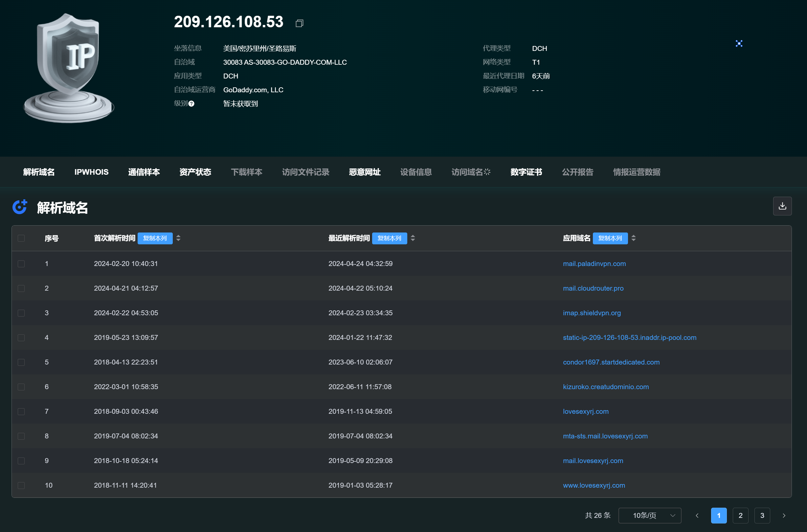
Task: Check row 2 mail.cloudrouter.pro checkbox
Action: 21,288
